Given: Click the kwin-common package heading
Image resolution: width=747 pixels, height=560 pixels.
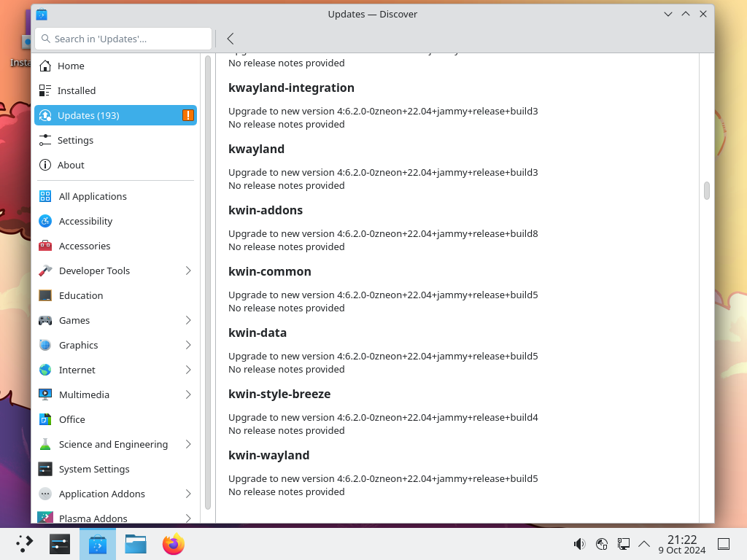Looking at the screenshot, I should [270, 271].
